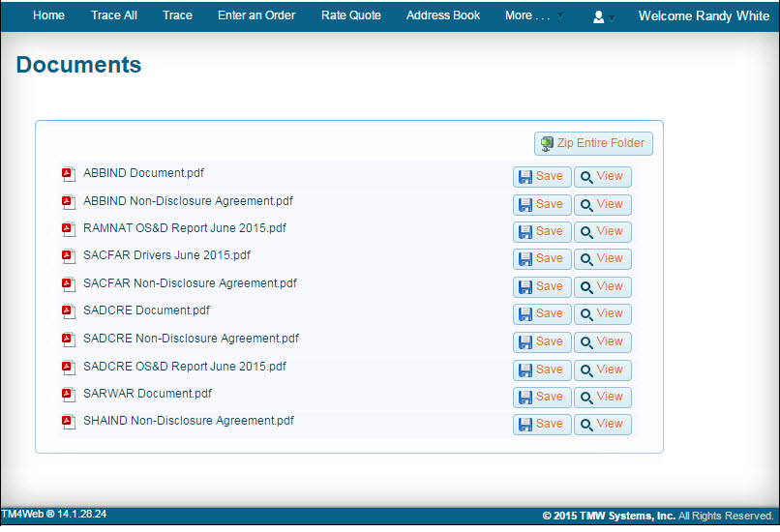Open the Trace menu item
This screenshot has width=780, height=532.
click(x=178, y=15)
